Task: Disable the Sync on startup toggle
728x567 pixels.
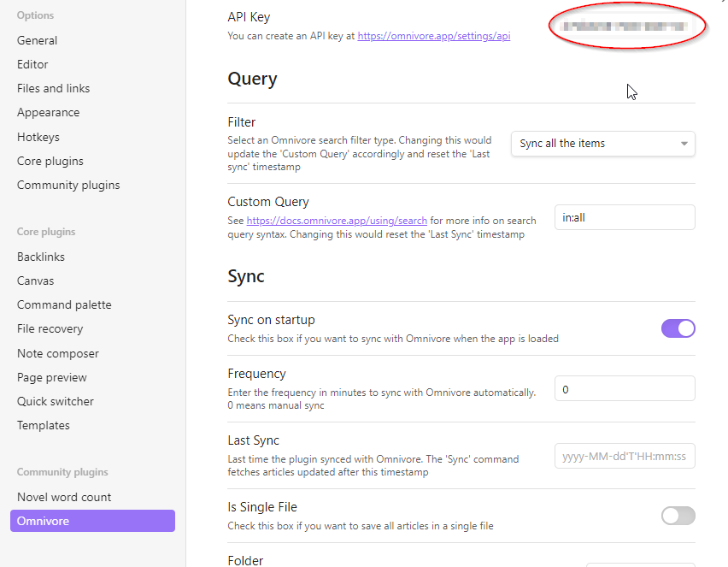Action: [x=678, y=328]
